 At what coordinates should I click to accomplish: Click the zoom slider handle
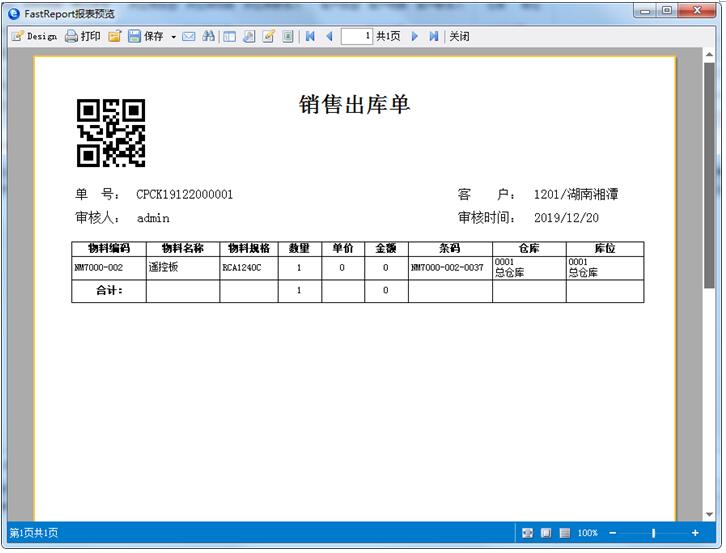653,533
